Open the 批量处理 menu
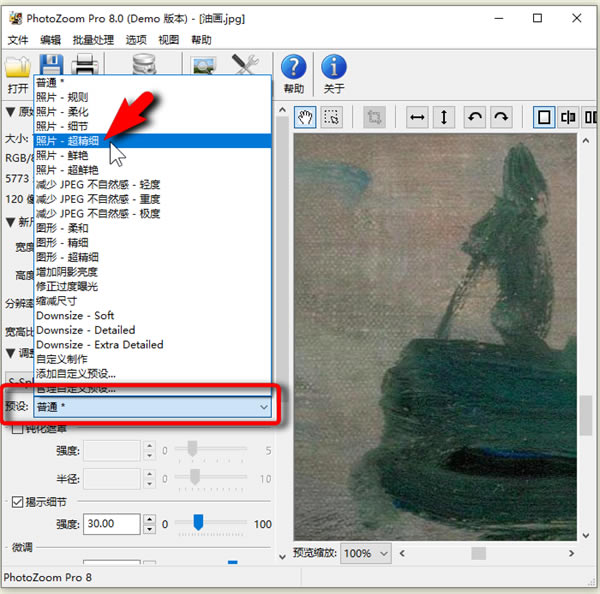600x594 pixels. 93,40
